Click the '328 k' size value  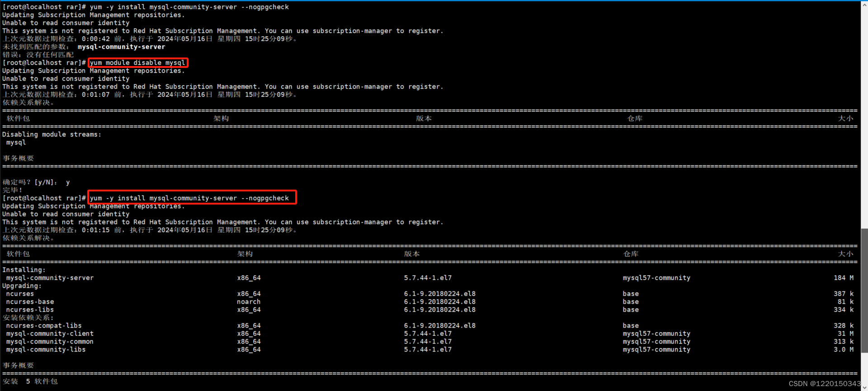844,326
